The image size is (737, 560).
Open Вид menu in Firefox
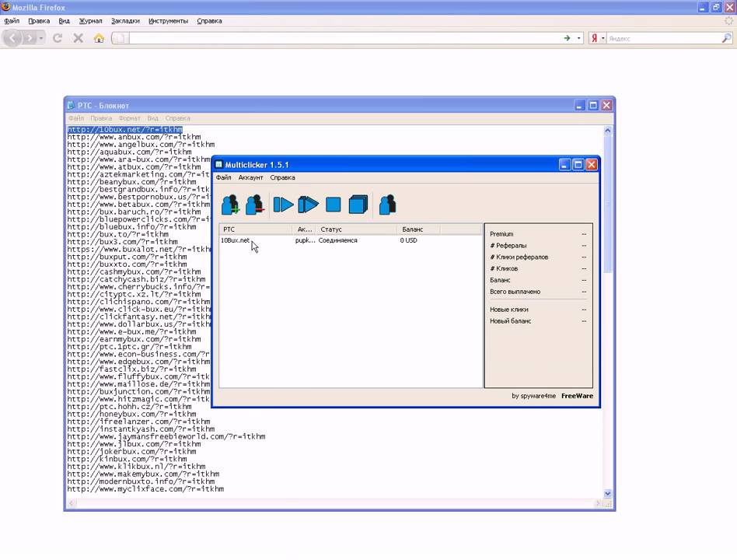coord(64,21)
